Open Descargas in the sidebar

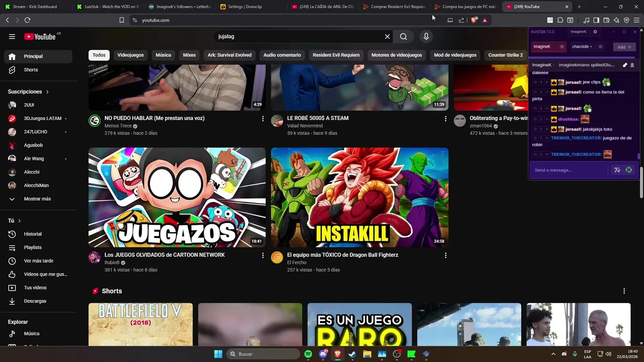coord(39,301)
